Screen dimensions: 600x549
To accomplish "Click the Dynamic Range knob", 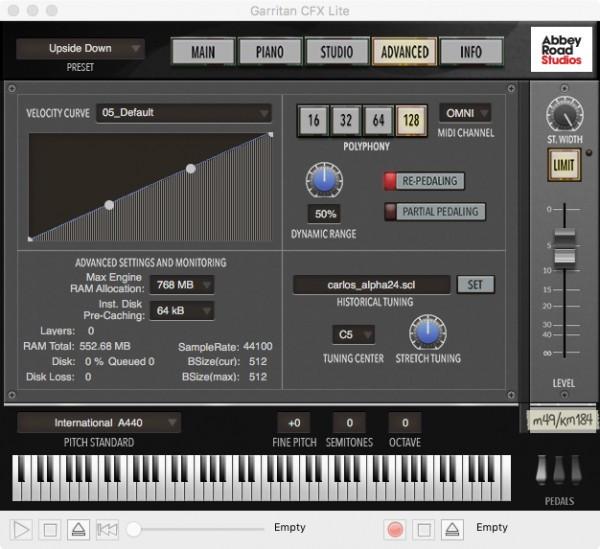I will point(324,180).
